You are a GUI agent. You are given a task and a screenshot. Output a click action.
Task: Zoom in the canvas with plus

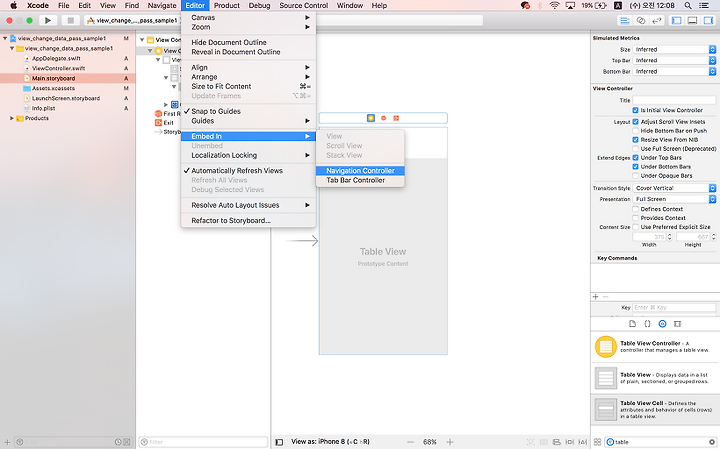click(x=450, y=442)
